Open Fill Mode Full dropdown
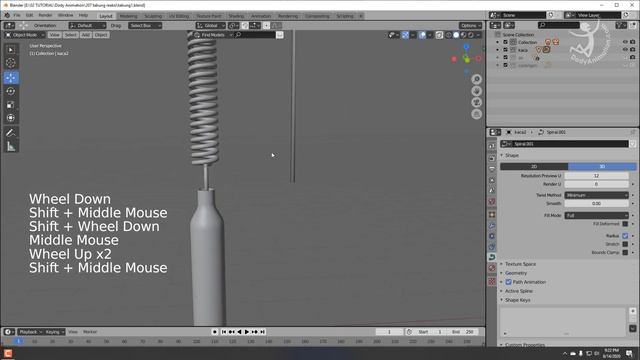This screenshot has width=640, height=360. pos(596,215)
